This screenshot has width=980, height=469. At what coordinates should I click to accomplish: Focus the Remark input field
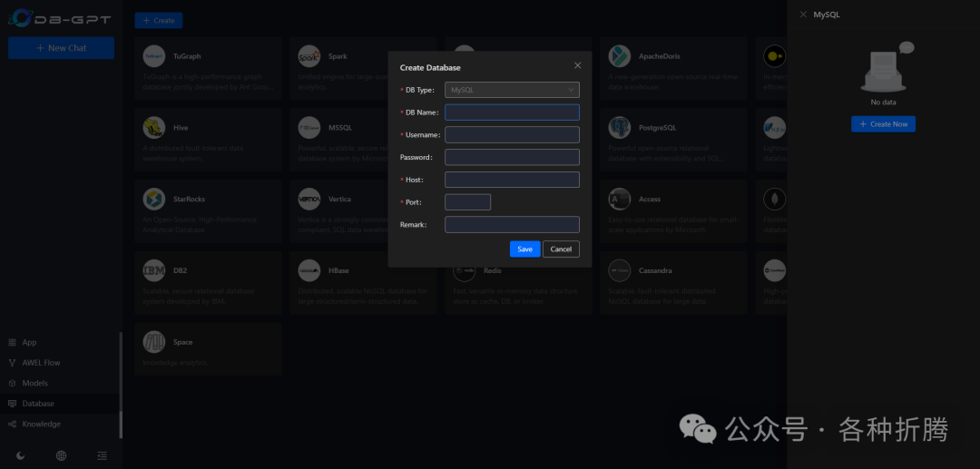point(512,224)
